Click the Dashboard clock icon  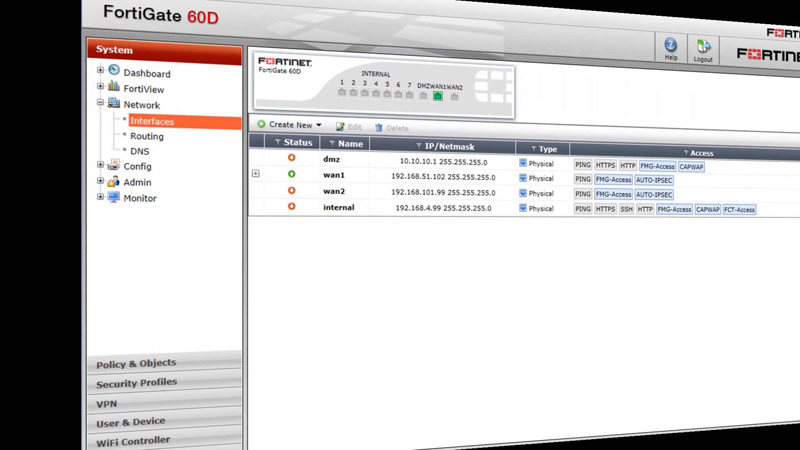pyautogui.click(x=114, y=70)
